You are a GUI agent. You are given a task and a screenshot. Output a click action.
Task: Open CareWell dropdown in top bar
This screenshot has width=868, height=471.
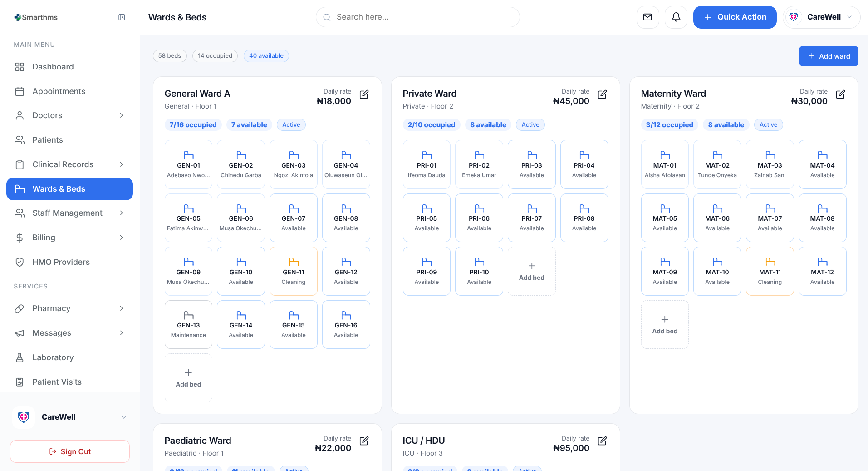coord(821,17)
